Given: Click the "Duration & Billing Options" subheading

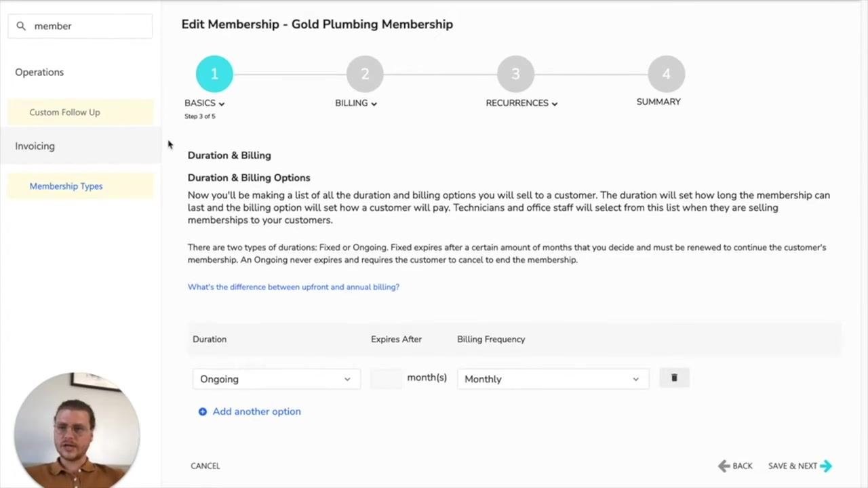Looking at the screenshot, I should pyautogui.click(x=249, y=178).
